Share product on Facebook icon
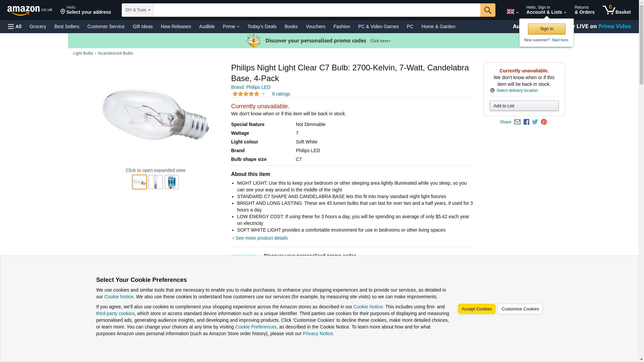This screenshot has width=644, height=362. (x=526, y=122)
